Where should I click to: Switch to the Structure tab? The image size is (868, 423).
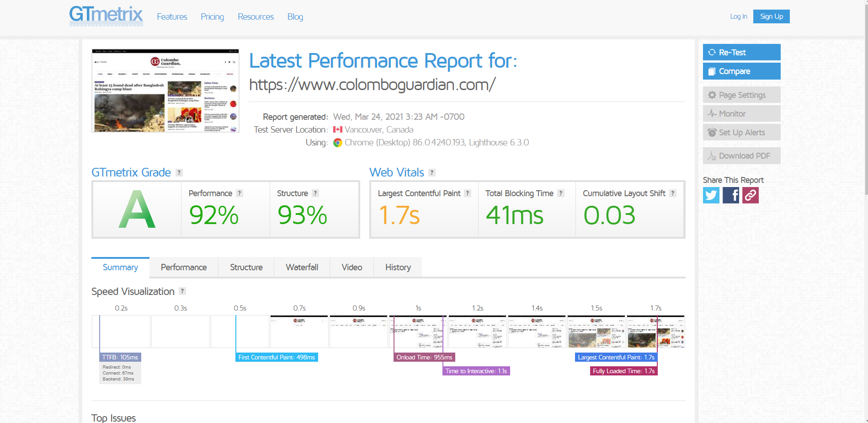tap(246, 268)
